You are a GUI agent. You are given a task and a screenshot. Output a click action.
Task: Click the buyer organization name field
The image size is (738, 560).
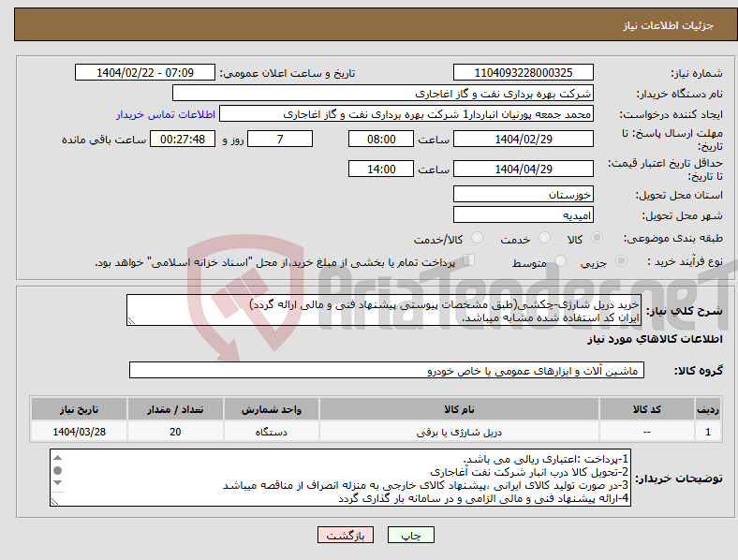pos(383,93)
